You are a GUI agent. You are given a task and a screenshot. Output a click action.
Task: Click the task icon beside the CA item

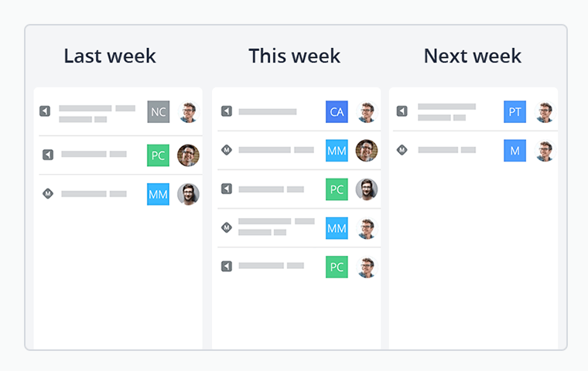(227, 111)
